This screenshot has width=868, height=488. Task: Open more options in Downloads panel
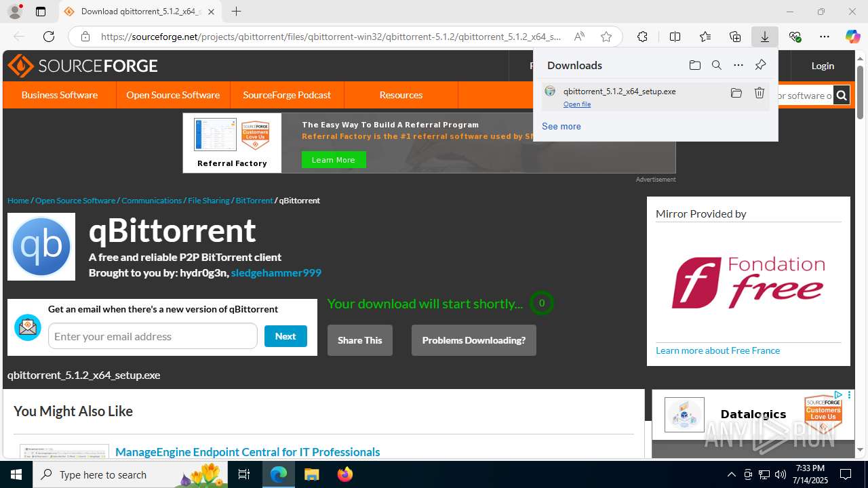point(738,65)
